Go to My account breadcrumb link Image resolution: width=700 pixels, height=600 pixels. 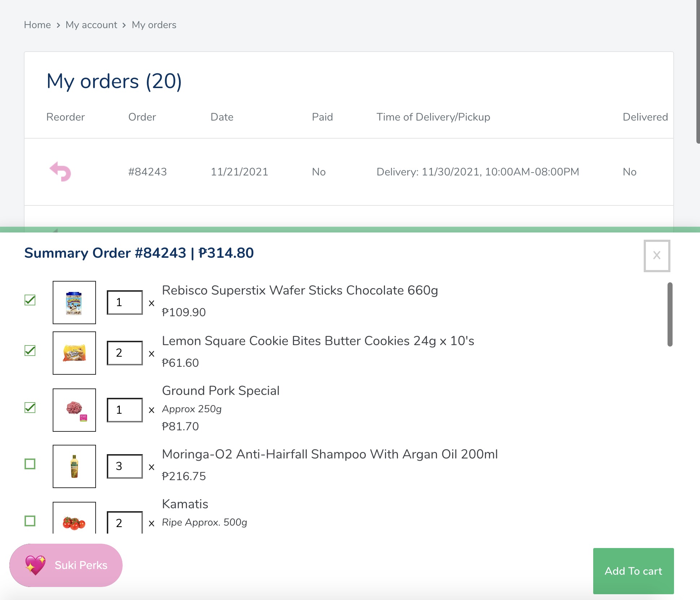click(x=91, y=25)
